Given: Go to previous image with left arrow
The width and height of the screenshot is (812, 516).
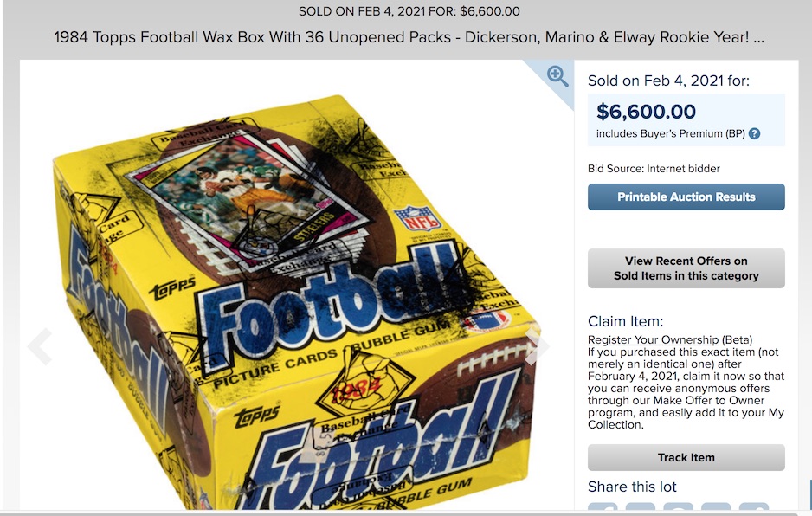Looking at the screenshot, I should click(x=40, y=346).
